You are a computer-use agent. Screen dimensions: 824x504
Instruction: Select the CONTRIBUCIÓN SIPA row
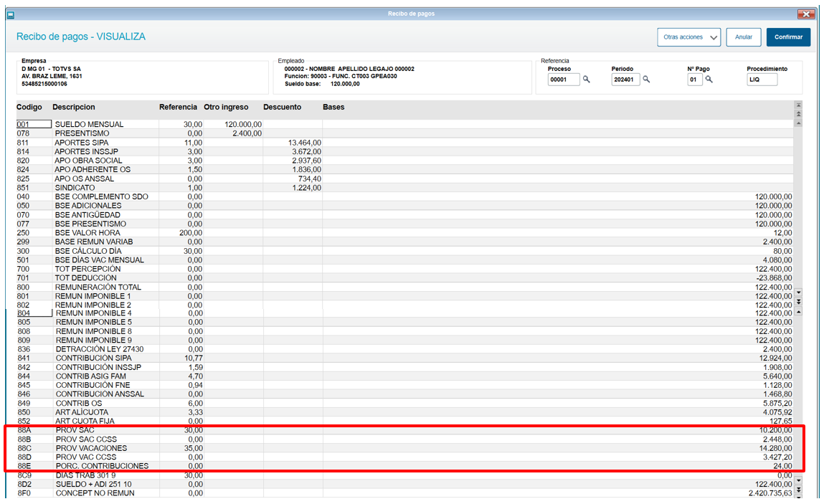[404, 358]
